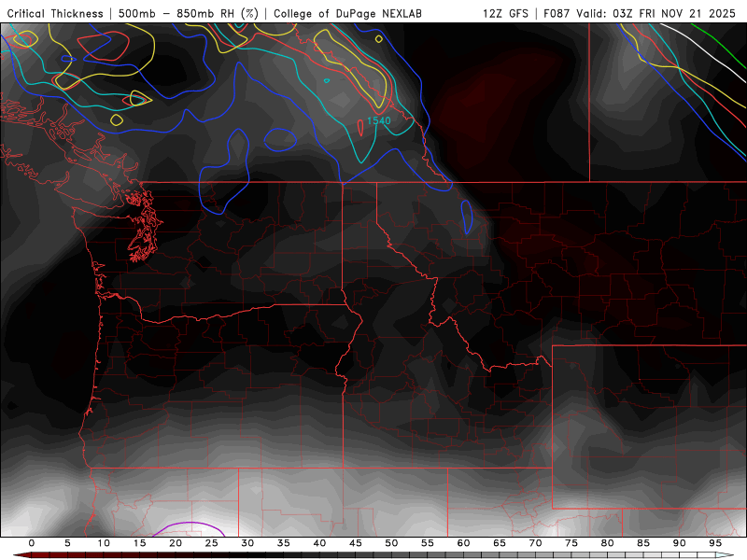Click the "45" value on the color scale
The height and width of the screenshot is (560, 747).
coord(356,543)
